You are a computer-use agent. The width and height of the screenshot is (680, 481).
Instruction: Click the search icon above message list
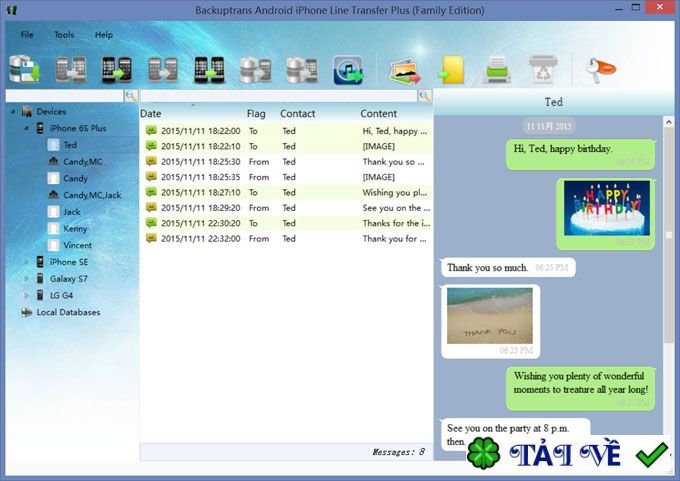click(x=425, y=96)
